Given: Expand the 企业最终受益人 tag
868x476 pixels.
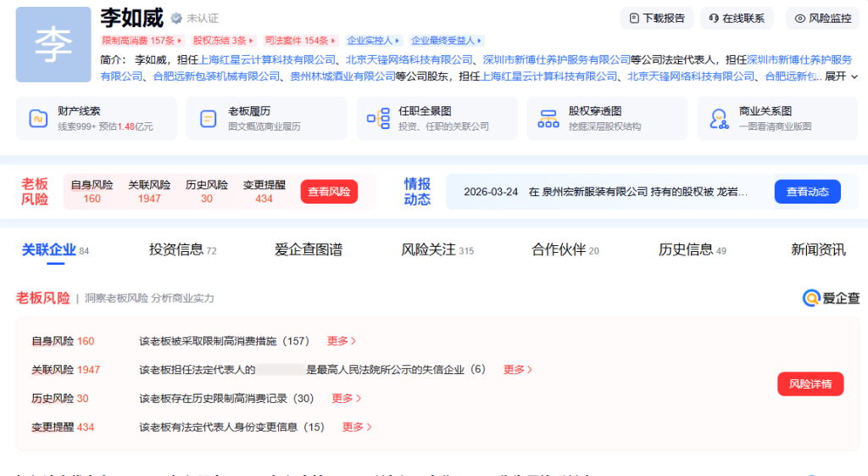Looking at the screenshot, I should pos(446,41).
